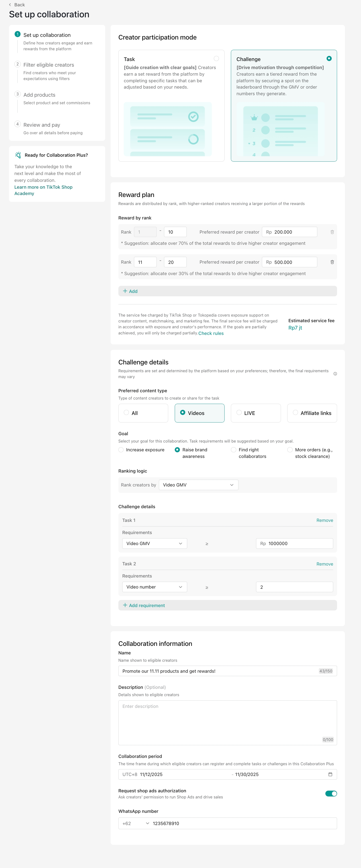Click the trash icon for rank 1-10

pos(332,232)
